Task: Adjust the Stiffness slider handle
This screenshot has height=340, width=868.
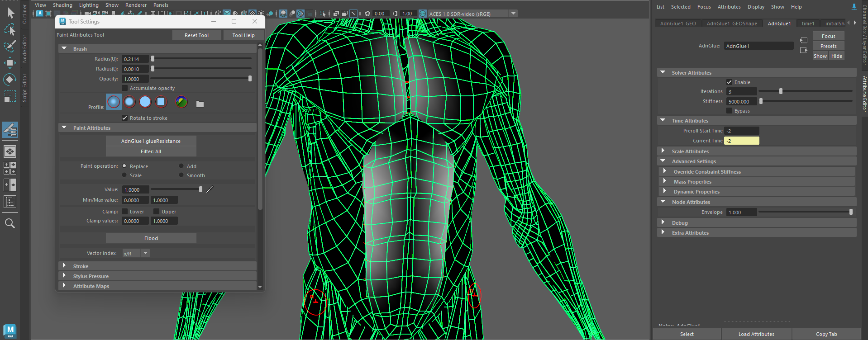Action: click(761, 101)
